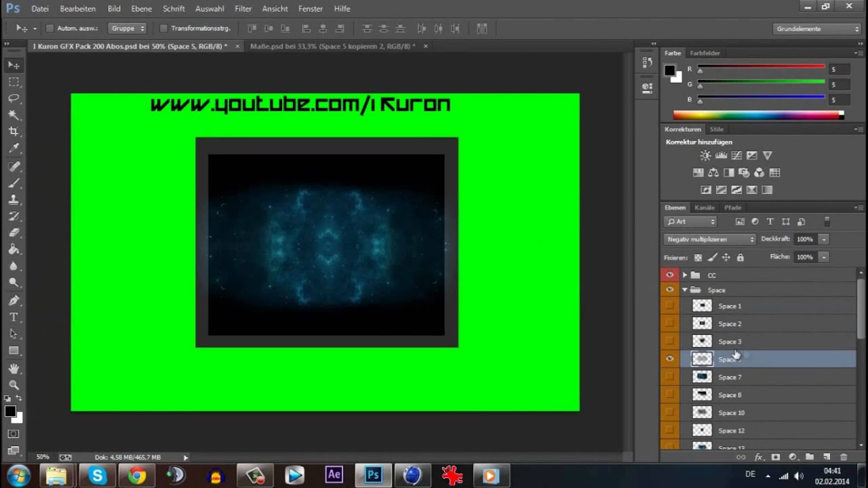Select the Magic Wand tool
Image resolution: width=868 pixels, height=488 pixels.
click(14, 115)
